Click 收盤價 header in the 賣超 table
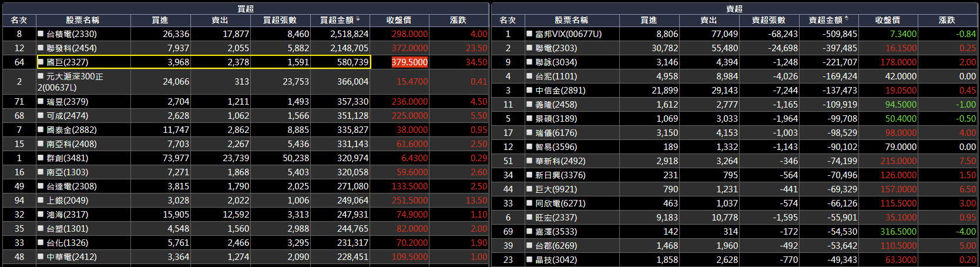This screenshot has height=267, width=980. click(x=888, y=20)
